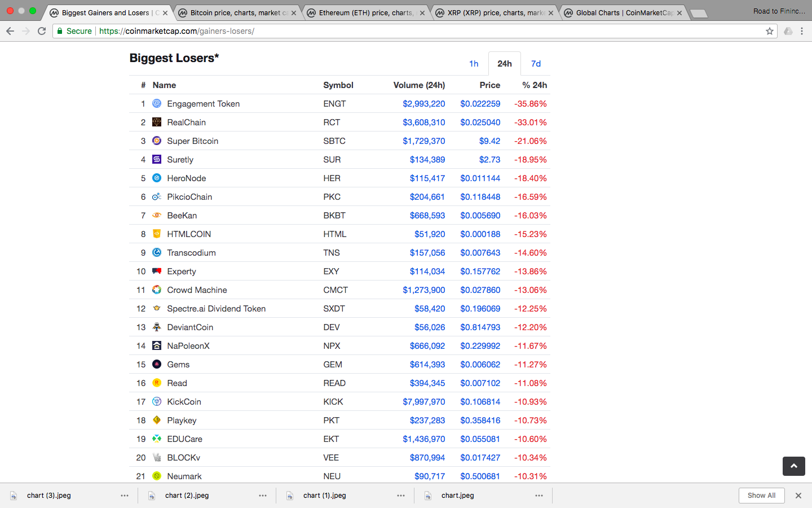The height and width of the screenshot is (508, 812).
Task: Bookmark this page with the star icon
Action: [770, 31]
